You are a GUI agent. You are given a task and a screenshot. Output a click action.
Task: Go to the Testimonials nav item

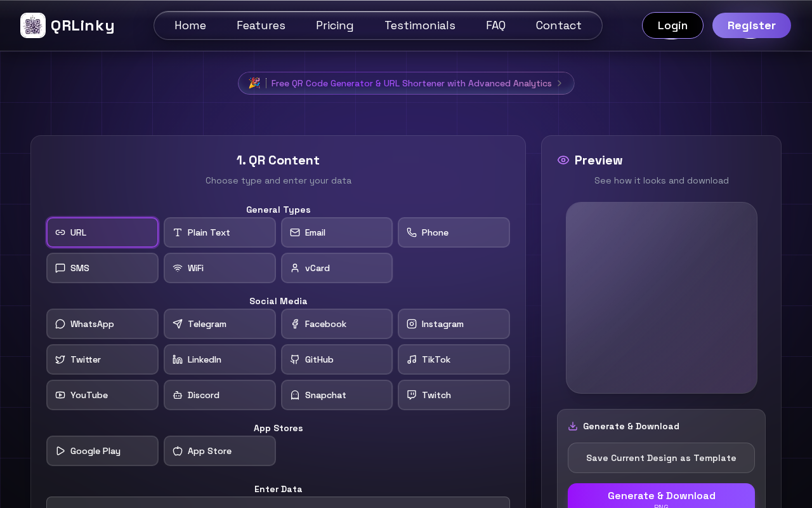click(420, 25)
